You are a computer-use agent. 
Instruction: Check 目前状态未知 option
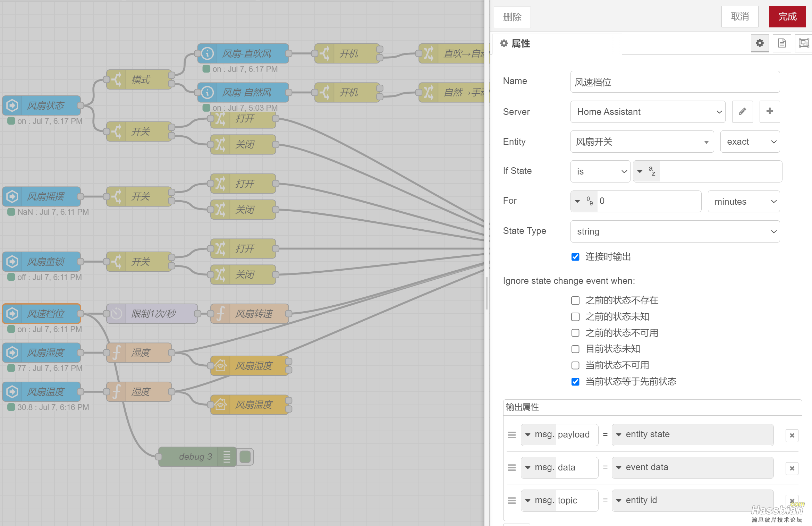[575, 349]
